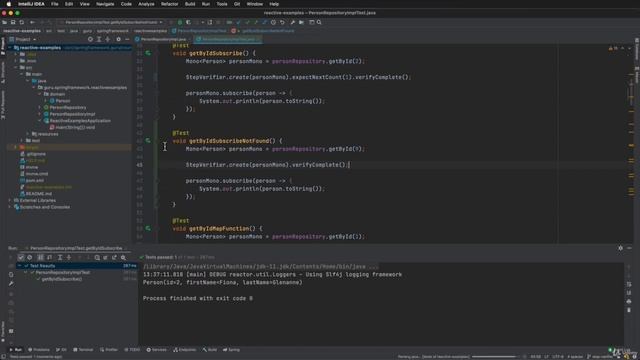Viewport: 640px width, 360px height.
Task: Toggle the Structure tool window side tab
Action: (x=3, y=72)
